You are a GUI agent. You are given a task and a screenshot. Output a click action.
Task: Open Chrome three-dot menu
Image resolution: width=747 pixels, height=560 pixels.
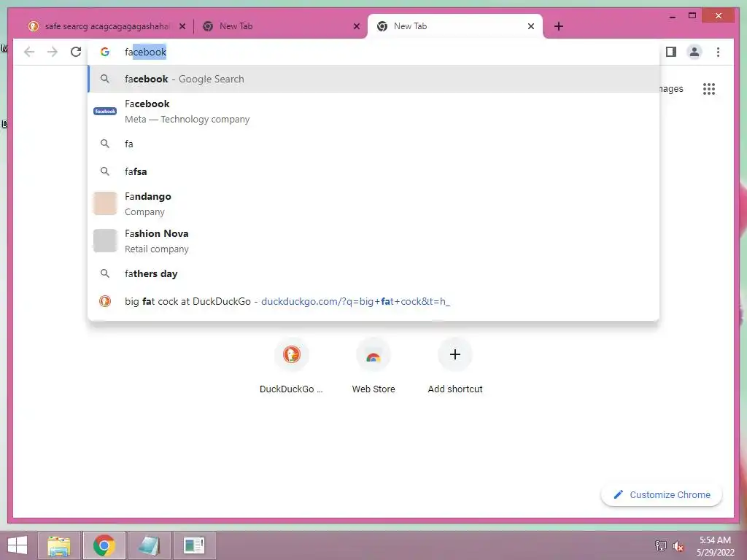pos(718,52)
